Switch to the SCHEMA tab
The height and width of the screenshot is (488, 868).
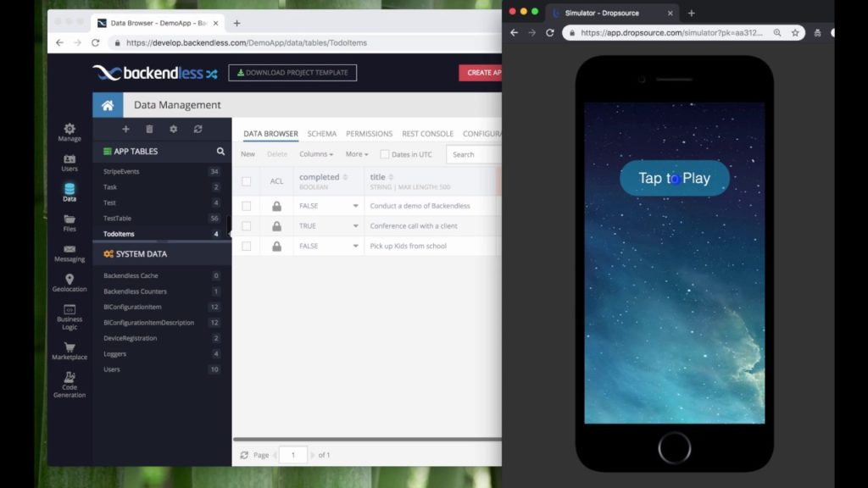(x=321, y=134)
